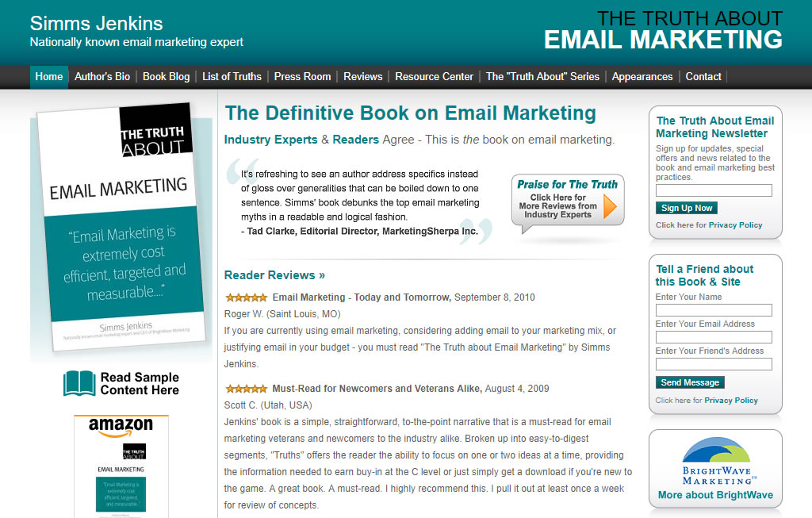Click the Amazon logo
812x518 pixels.
(121, 426)
